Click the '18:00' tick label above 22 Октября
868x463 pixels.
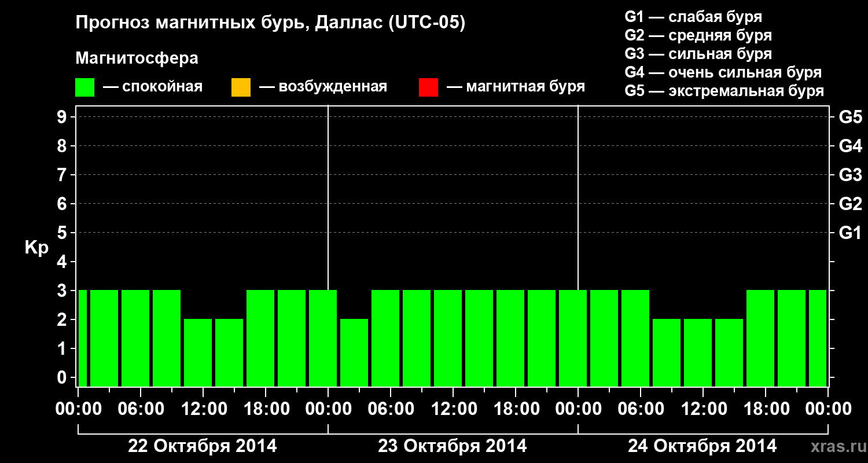(x=266, y=409)
